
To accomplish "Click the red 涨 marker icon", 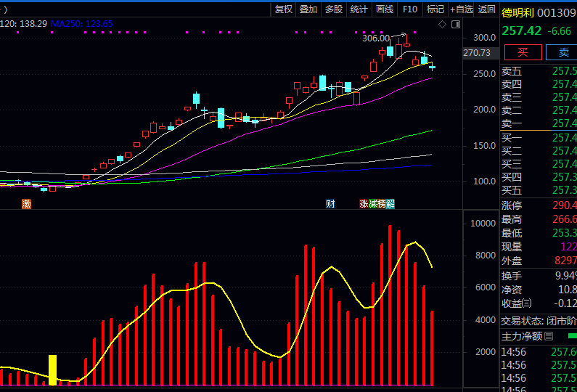I will click(x=364, y=204).
